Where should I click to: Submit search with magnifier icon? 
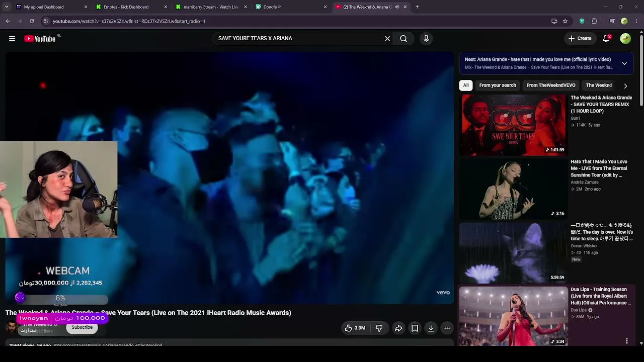pyautogui.click(x=404, y=39)
